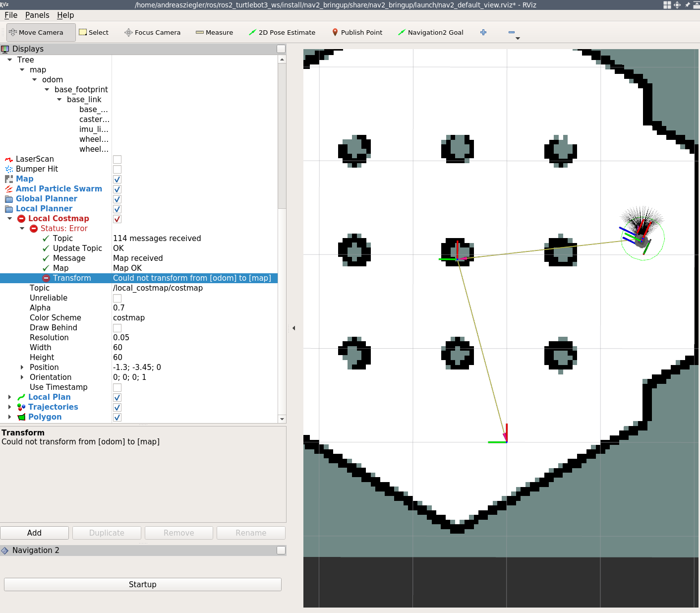This screenshot has height=613, width=700.
Task: Enable the Draw Behind option
Action: (x=117, y=328)
